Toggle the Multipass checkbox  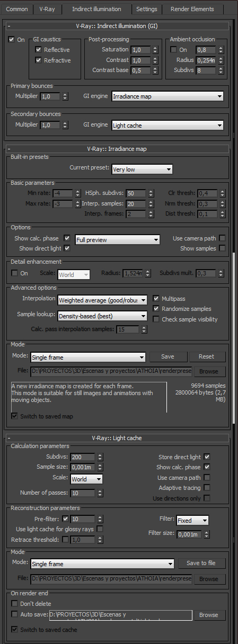click(156, 299)
